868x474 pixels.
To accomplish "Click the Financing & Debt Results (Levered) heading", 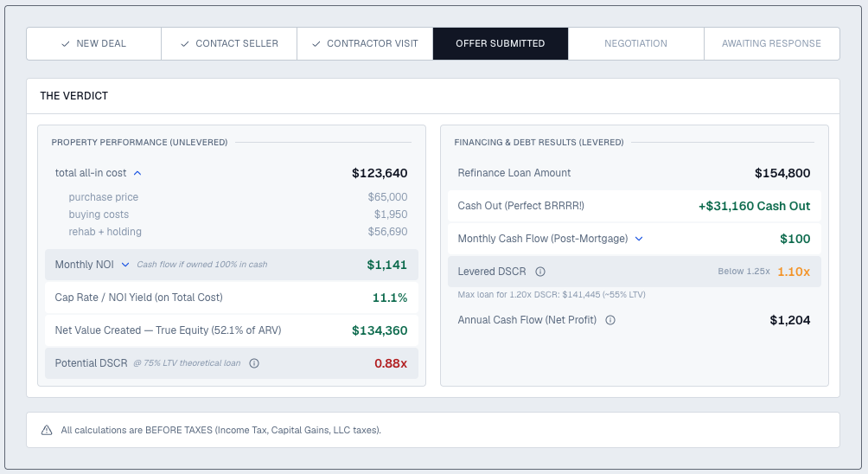I will click(539, 143).
